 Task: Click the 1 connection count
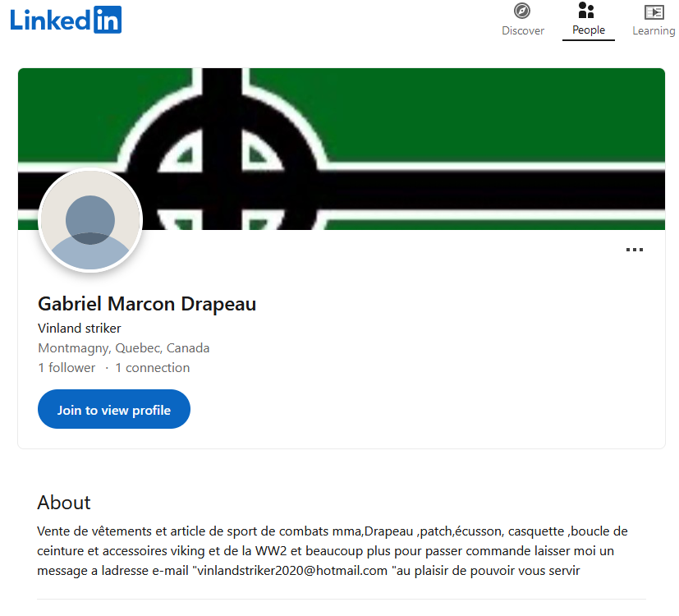coord(153,368)
